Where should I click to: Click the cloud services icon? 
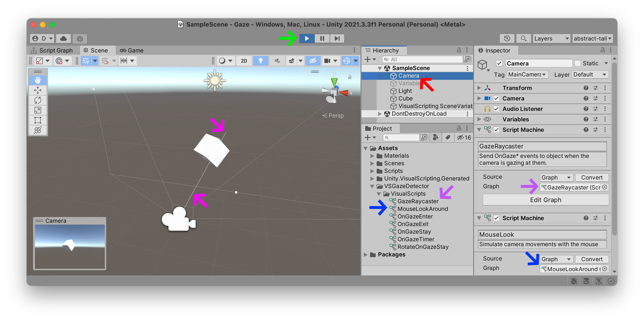tap(63, 39)
